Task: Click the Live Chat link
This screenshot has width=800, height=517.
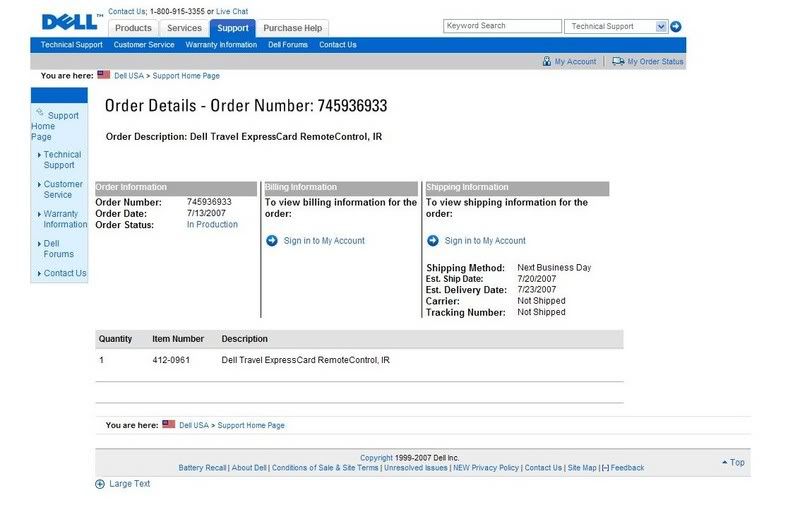Action: click(x=232, y=11)
